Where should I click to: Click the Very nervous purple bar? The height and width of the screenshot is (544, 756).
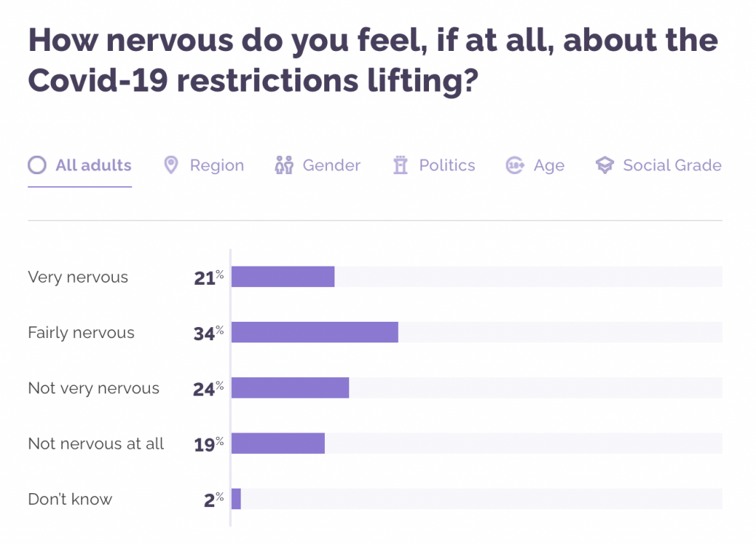point(283,277)
